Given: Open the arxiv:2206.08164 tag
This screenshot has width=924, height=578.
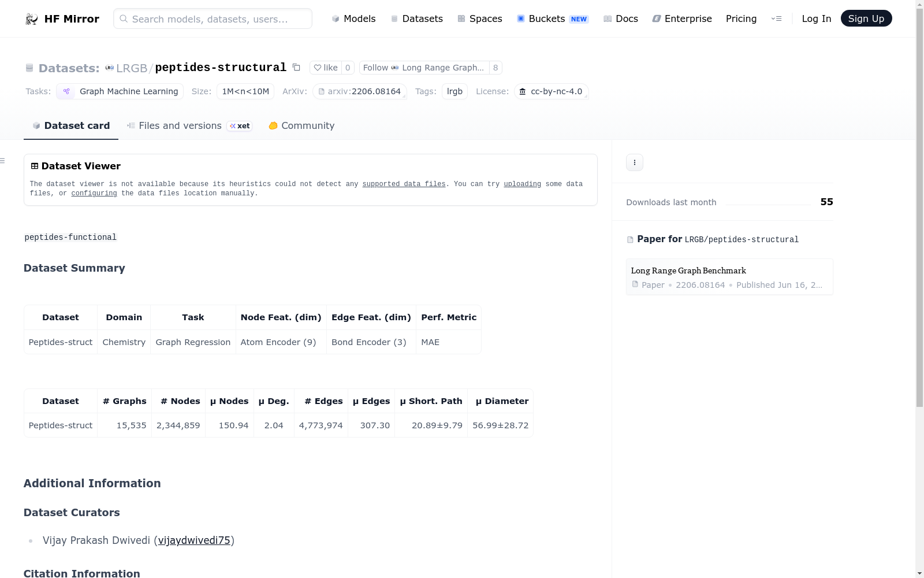Looking at the screenshot, I should (360, 91).
